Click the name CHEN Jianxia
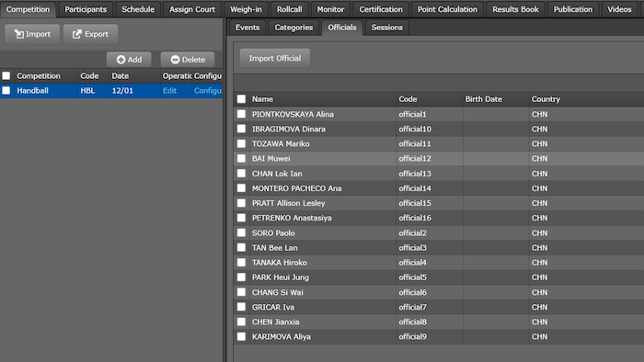The height and width of the screenshot is (362, 644). pyautogui.click(x=276, y=322)
